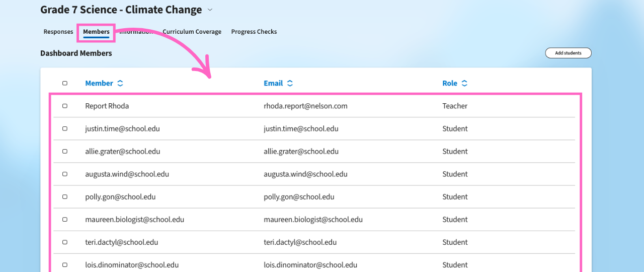Click the Student role in maureen.biologist row

coord(455,219)
